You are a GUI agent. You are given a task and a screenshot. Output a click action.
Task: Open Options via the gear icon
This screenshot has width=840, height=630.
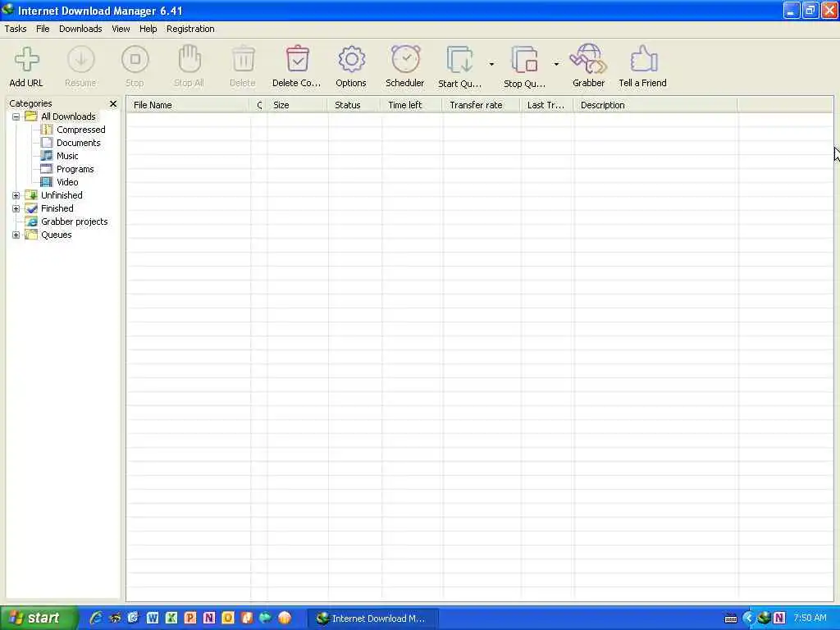(x=351, y=59)
